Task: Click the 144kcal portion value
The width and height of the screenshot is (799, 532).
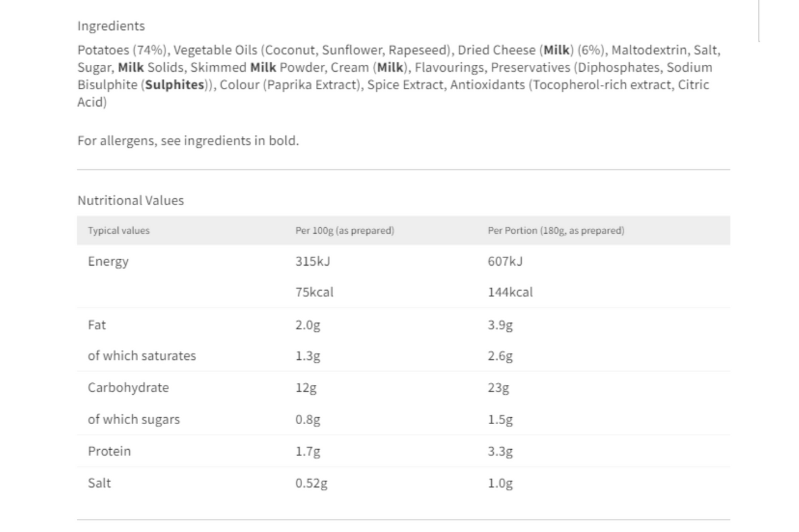Action: point(510,292)
